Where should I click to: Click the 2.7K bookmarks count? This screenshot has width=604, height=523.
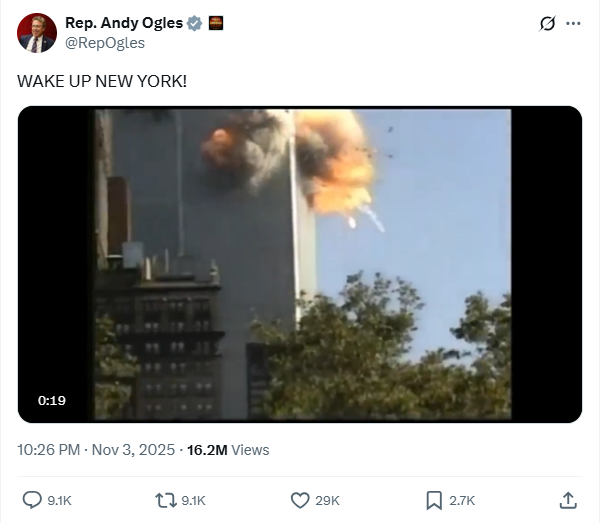click(x=462, y=501)
